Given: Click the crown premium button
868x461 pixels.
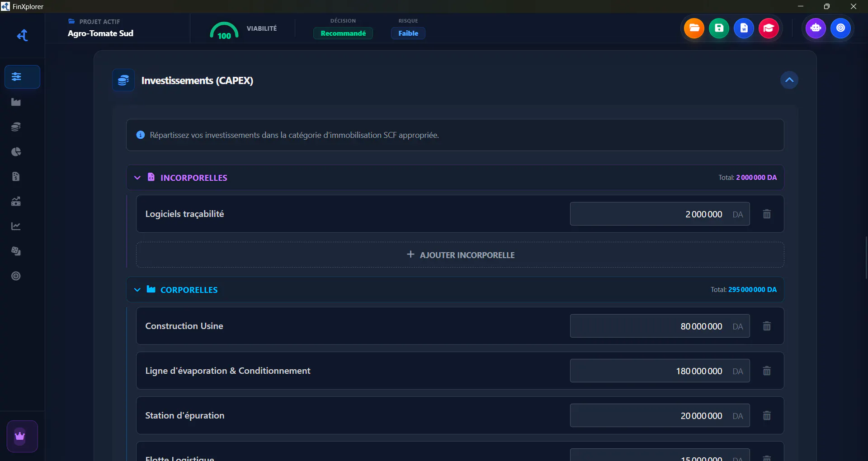Looking at the screenshot, I should 22,436.
